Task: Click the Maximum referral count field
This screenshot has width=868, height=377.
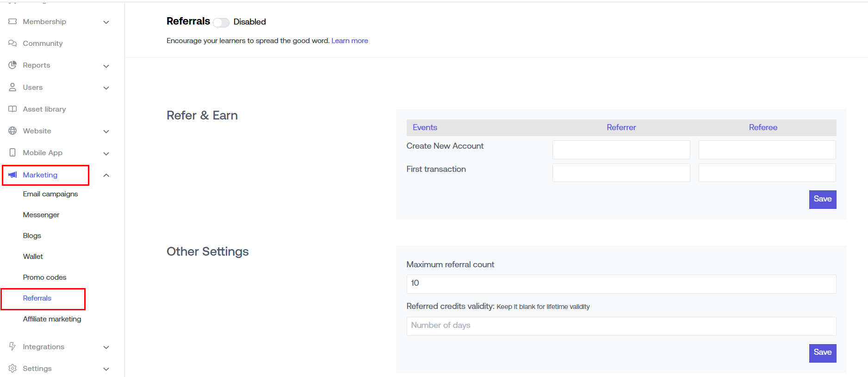Action: (x=621, y=283)
